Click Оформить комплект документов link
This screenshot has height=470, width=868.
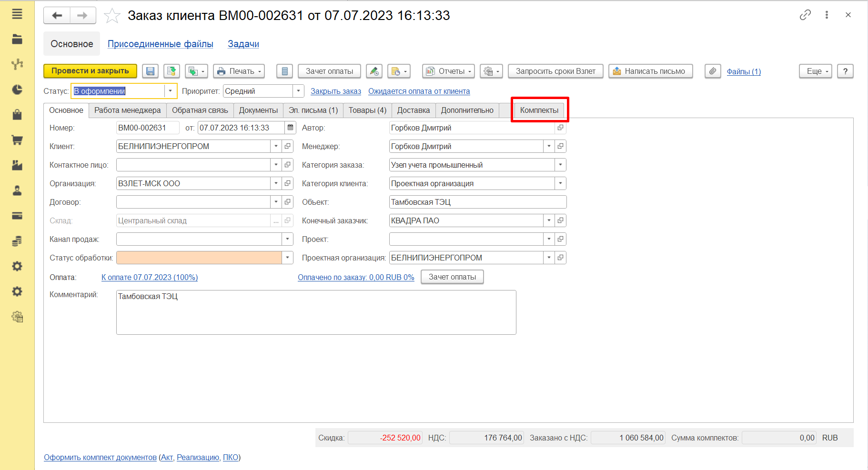[x=100, y=457]
